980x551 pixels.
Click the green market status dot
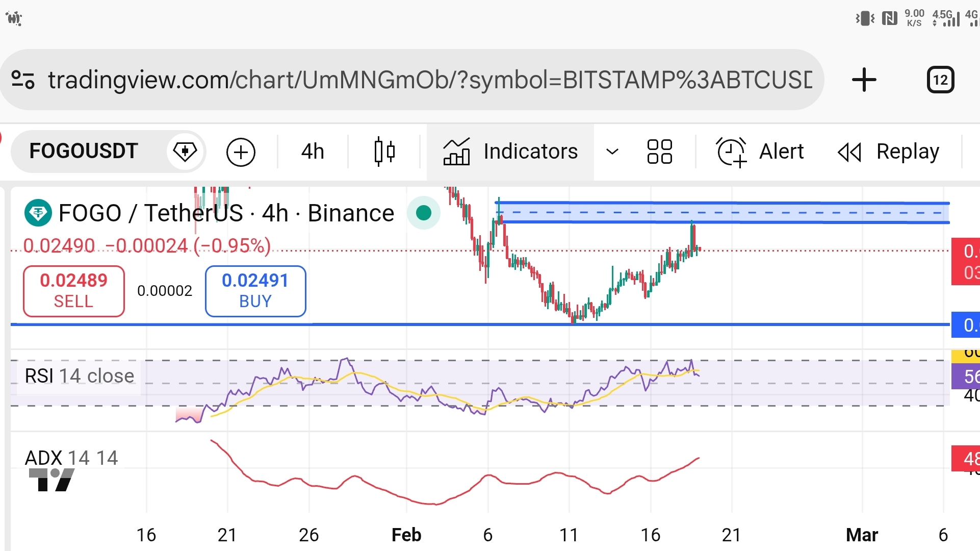click(423, 213)
